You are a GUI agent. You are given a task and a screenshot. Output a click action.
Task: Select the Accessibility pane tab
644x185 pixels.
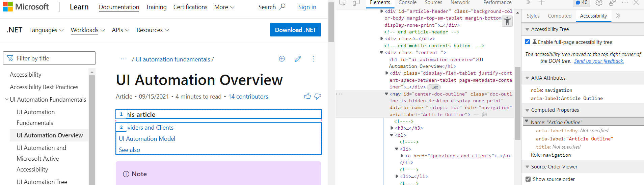point(593,16)
